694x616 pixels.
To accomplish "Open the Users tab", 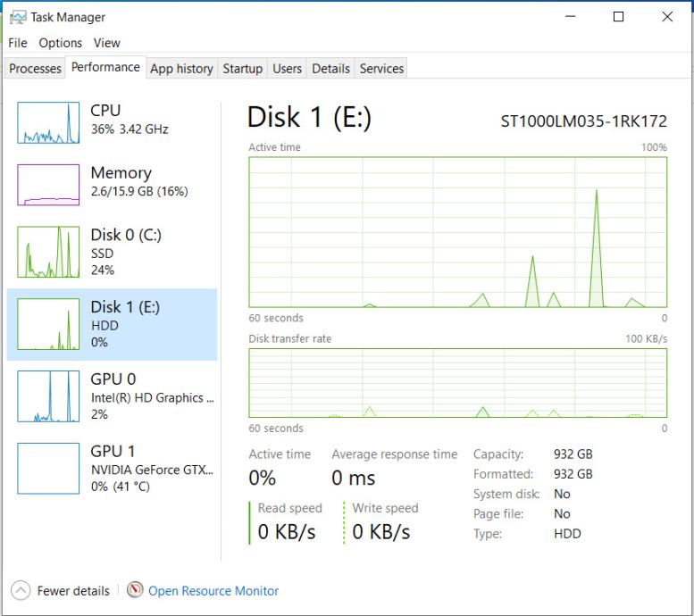I will click(287, 69).
